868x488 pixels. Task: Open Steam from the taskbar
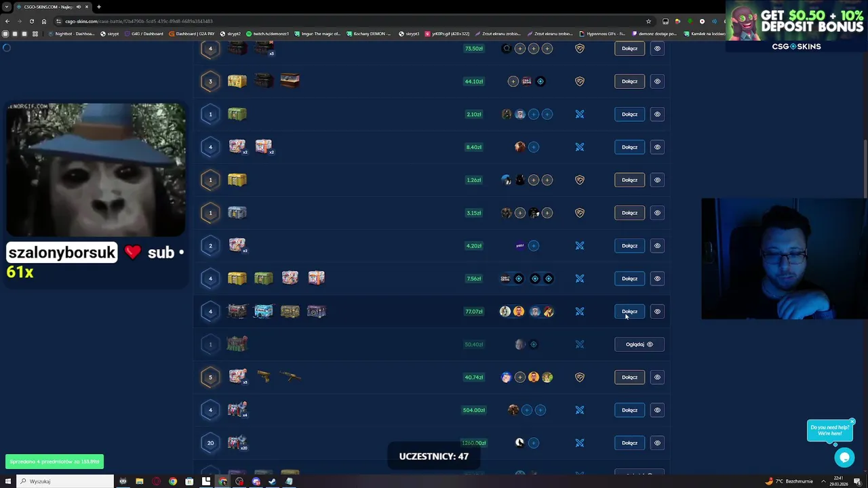272,481
